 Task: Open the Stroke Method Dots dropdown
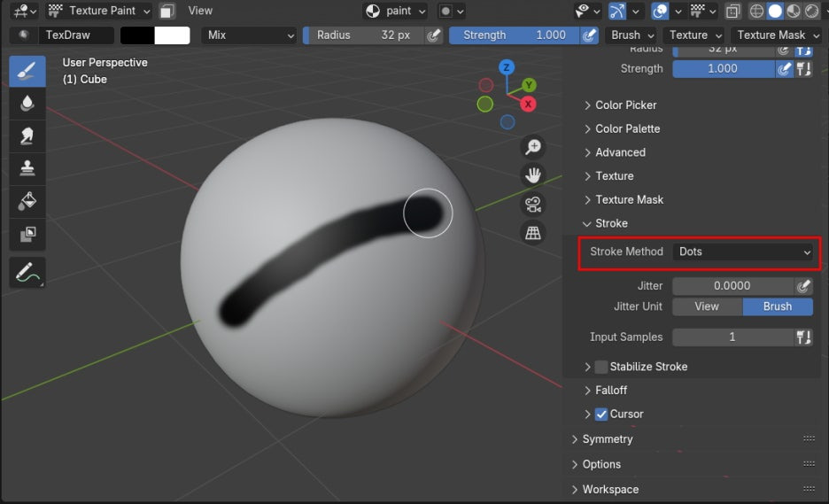(743, 252)
